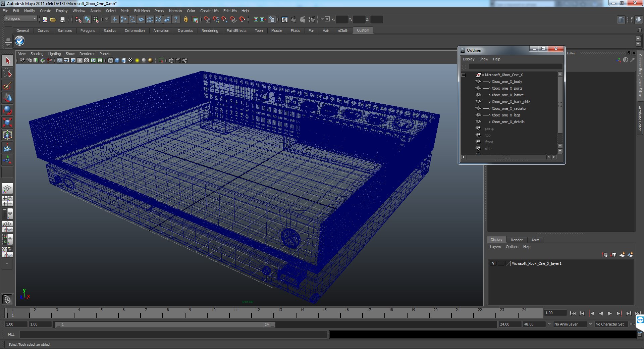The image size is (644, 349).
Task: Collapse the Microsoft_Xbox_One_X outliner node
Action: tap(464, 75)
